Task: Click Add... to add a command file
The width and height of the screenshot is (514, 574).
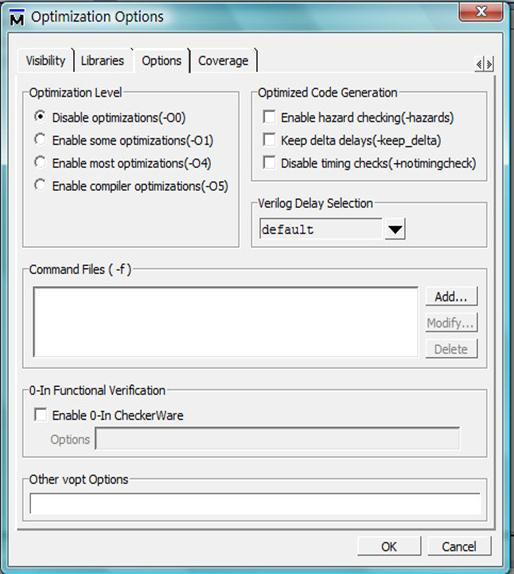Action: point(451,297)
